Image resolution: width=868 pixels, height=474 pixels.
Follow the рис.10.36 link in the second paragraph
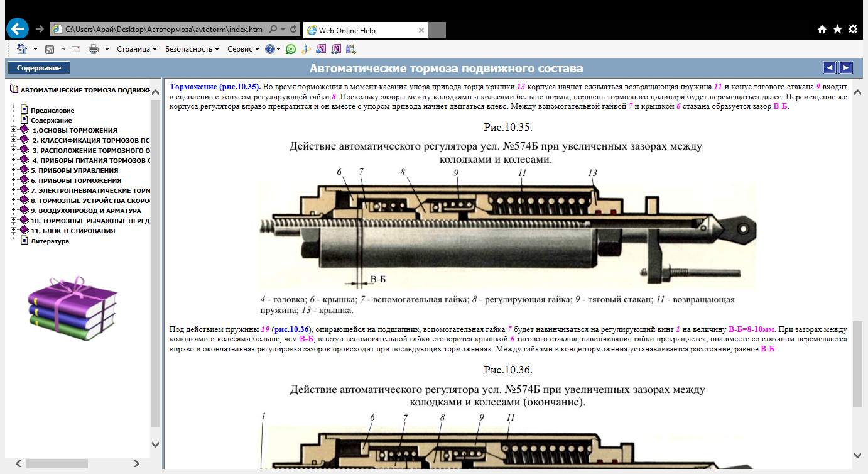291,328
